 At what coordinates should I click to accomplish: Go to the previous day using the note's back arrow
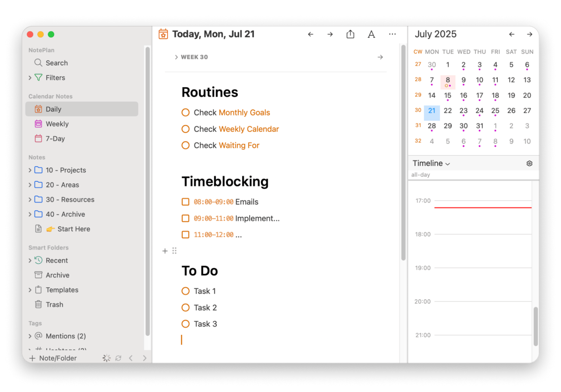[311, 34]
